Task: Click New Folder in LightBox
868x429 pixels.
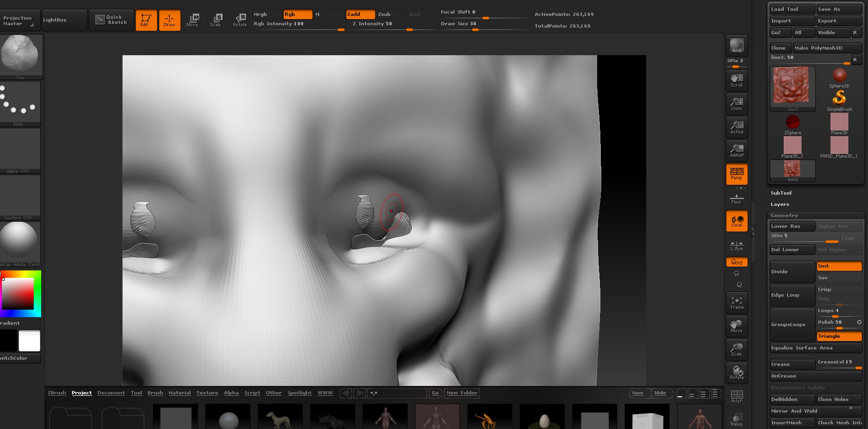Action: pyautogui.click(x=462, y=393)
